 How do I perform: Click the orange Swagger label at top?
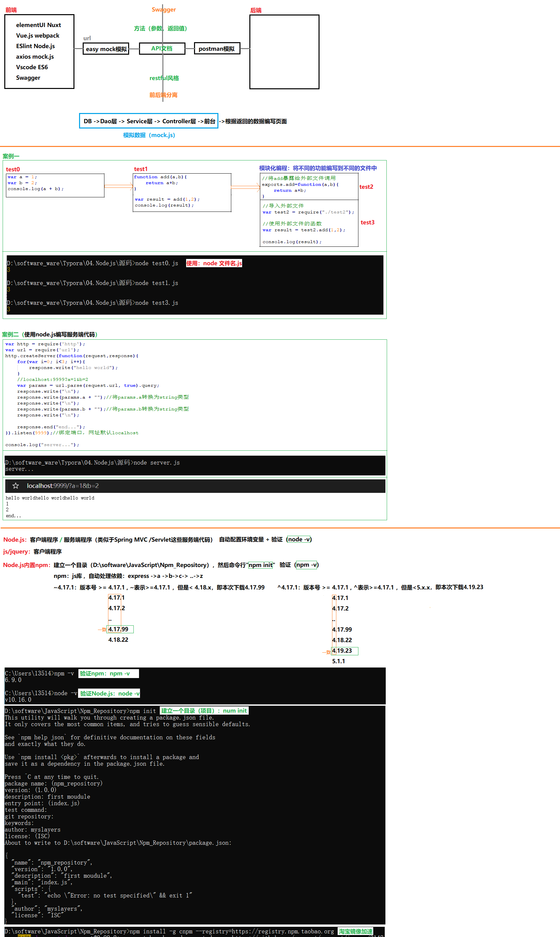click(163, 10)
